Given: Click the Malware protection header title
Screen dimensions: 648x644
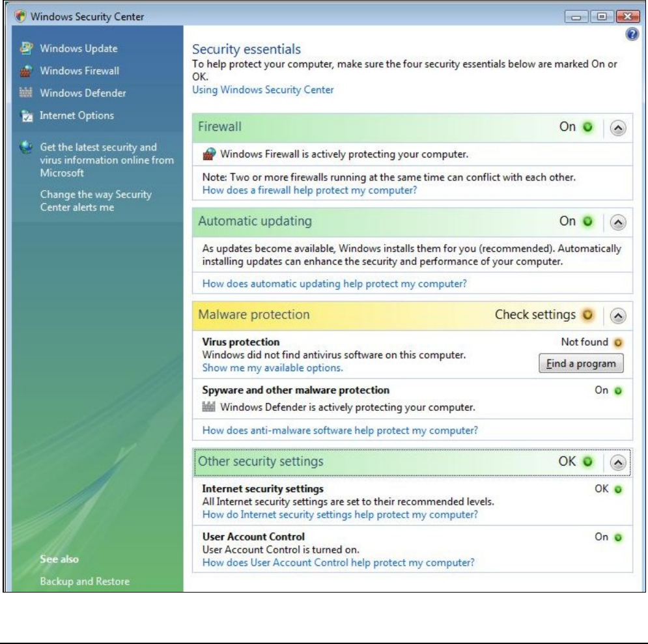Looking at the screenshot, I should tap(254, 315).
